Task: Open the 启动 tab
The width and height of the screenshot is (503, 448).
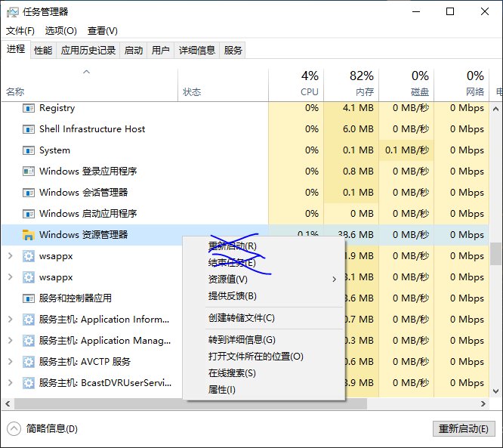Action: pyautogui.click(x=134, y=51)
